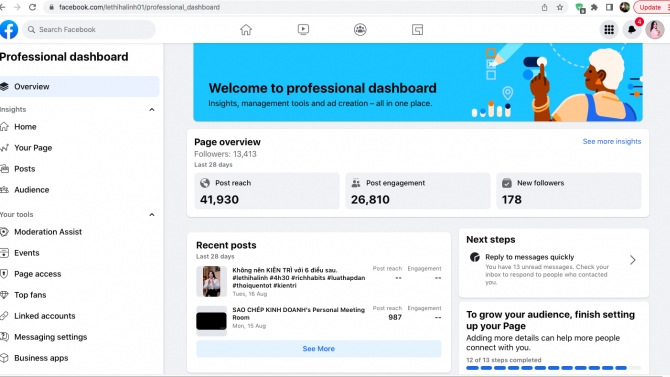Screen dimensions: 670x377
Task: Click the Post engagement 26,810 card
Action: point(417,191)
